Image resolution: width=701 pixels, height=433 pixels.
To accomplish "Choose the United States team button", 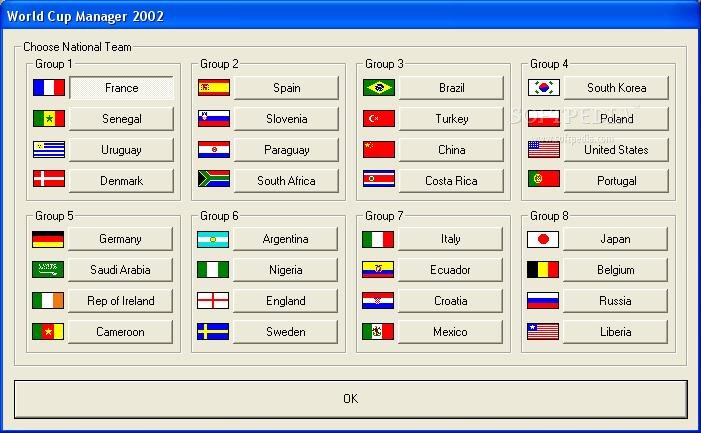I will (x=617, y=150).
